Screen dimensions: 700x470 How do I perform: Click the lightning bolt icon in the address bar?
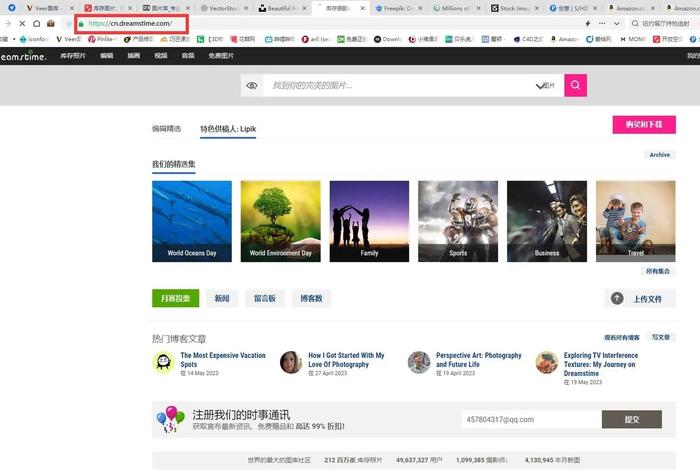(588, 23)
